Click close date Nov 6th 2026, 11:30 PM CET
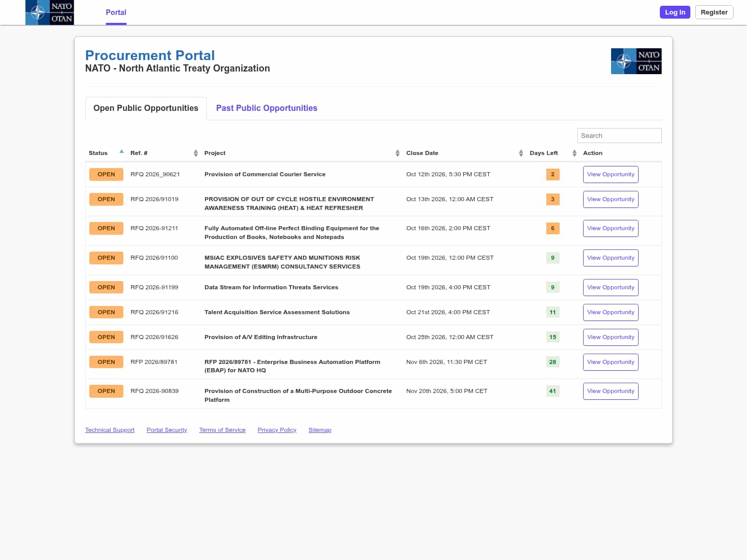747x560 pixels. pos(447,362)
